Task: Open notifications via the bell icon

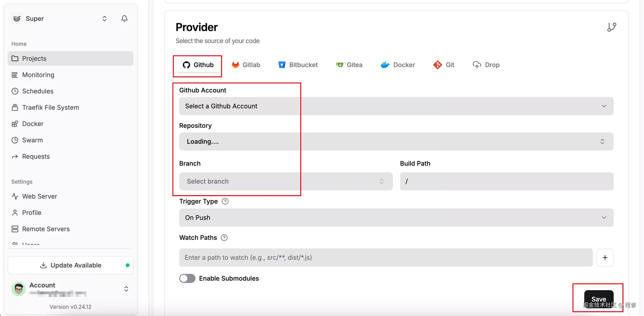Action: click(x=124, y=19)
